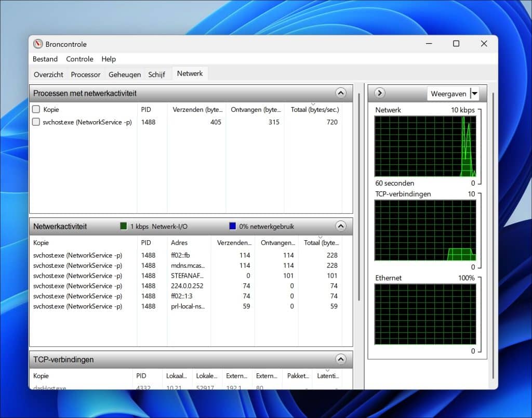Collapse the Processen met netwerkactiviteit section
Viewport: 532px width, 418px height.
[340, 93]
